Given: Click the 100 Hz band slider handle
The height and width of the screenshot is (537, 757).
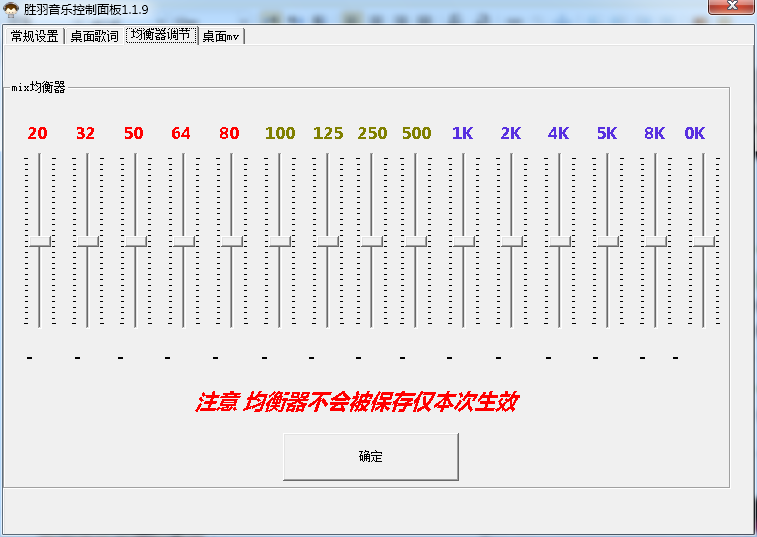Looking at the screenshot, I should point(279,241).
